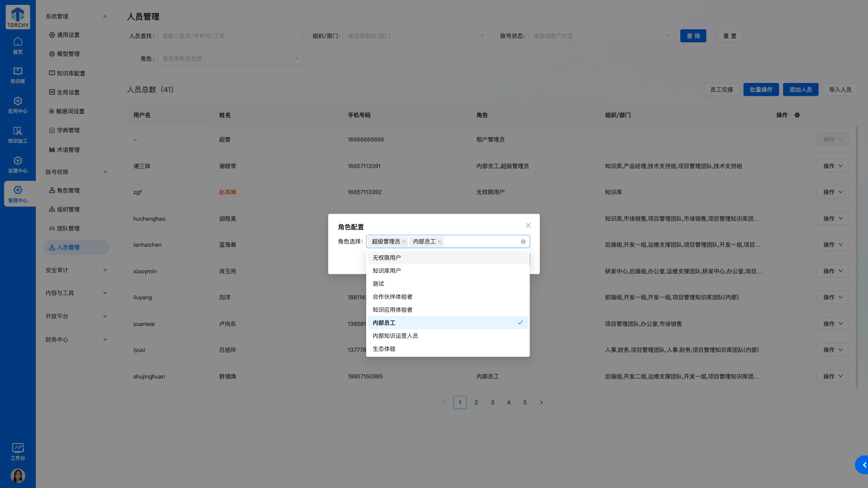Expand the 安全审计 menu section
Screen dimensions: 868x488
76,270
